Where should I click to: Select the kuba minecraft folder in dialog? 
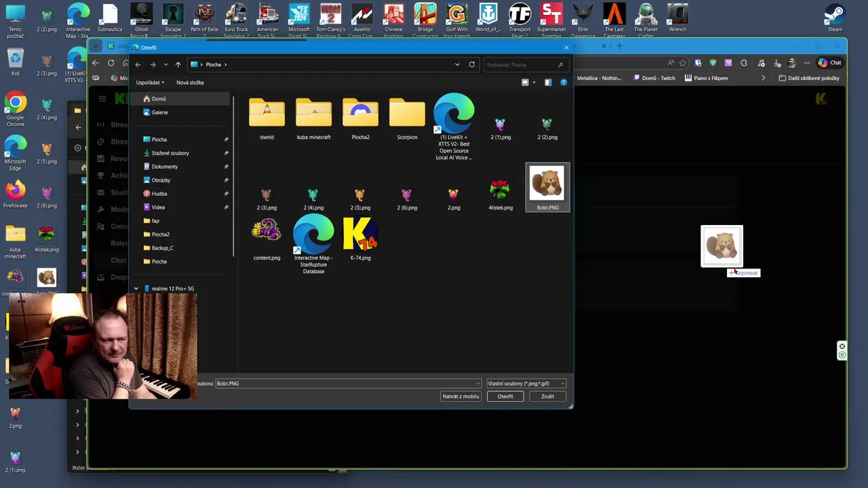point(313,119)
